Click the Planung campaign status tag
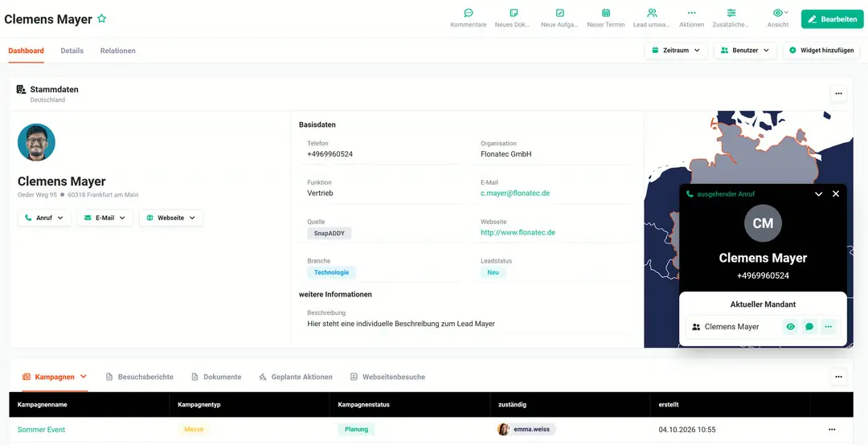This screenshot has height=445, width=868. (x=356, y=430)
